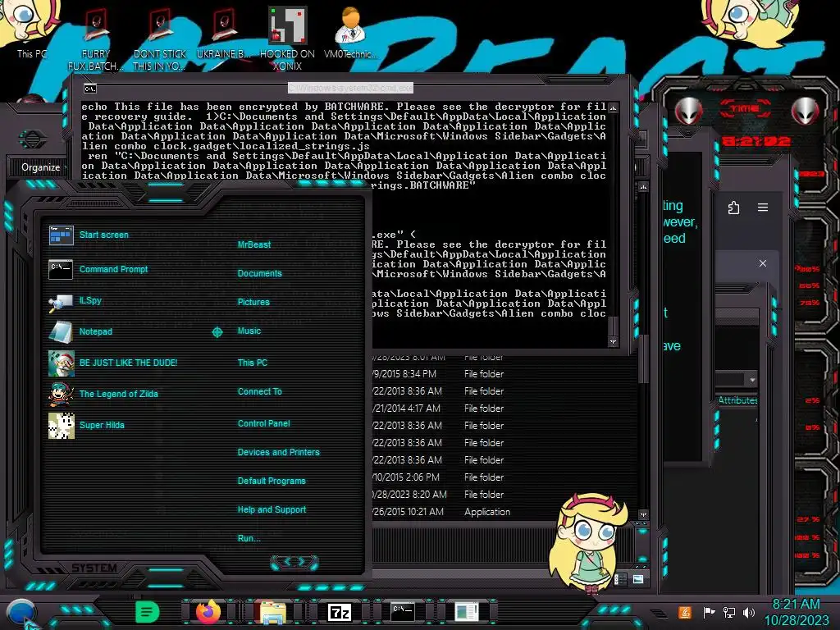Close the Firefox notification bar
The width and height of the screenshot is (840, 630).
click(763, 263)
